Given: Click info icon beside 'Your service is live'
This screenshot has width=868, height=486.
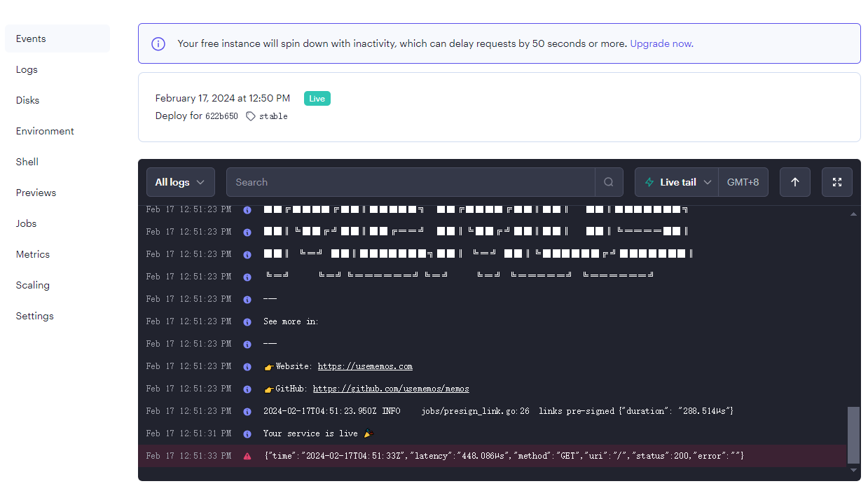Looking at the screenshot, I should coord(247,433).
